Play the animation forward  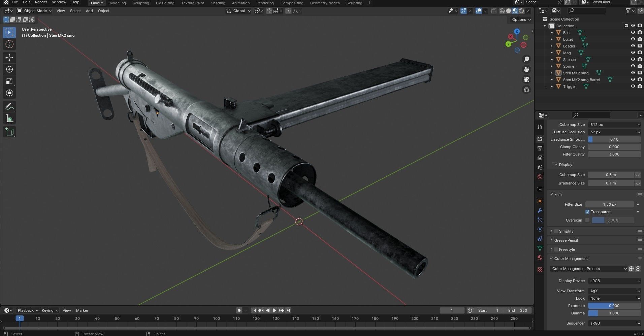tap(275, 310)
